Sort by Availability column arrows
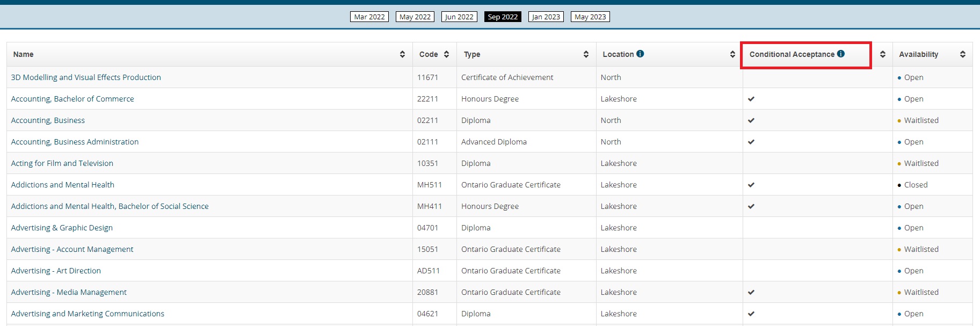Image resolution: width=980 pixels, height=326 pixels. point(963,54)
